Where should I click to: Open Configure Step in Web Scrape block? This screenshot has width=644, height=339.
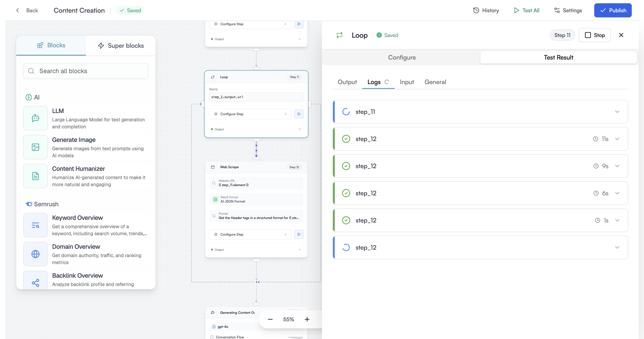(x=250, y=235)
